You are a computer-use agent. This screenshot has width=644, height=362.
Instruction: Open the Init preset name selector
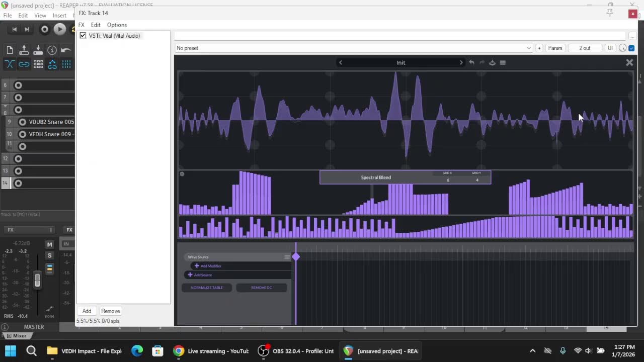point(400,62)
